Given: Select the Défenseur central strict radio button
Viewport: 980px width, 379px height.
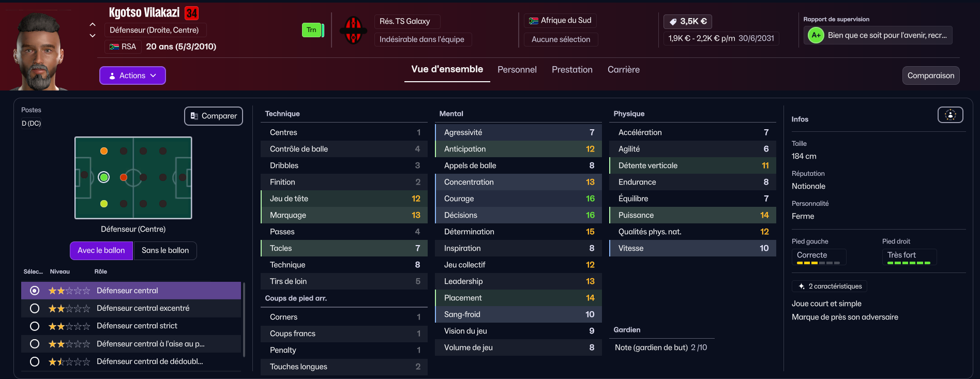Looking at the screenshot, I should coord(35,326).
